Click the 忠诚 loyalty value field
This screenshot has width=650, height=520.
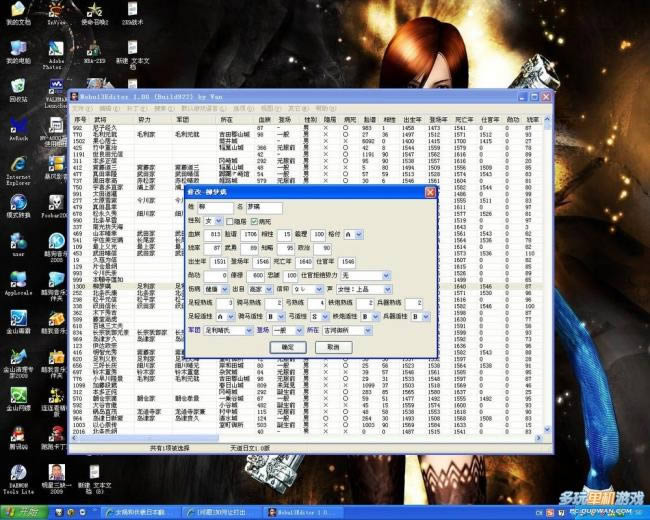tap(290, 275)
